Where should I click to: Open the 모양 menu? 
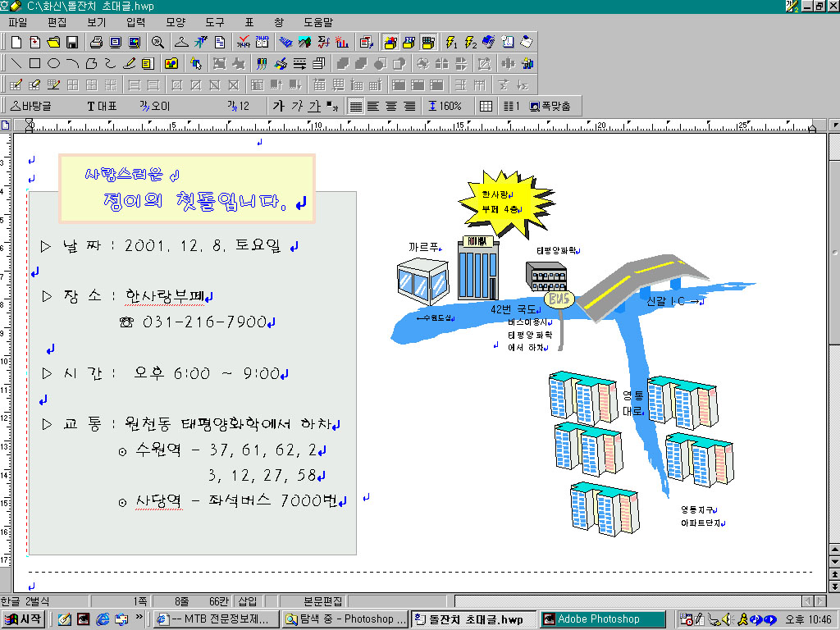(176, 22)
